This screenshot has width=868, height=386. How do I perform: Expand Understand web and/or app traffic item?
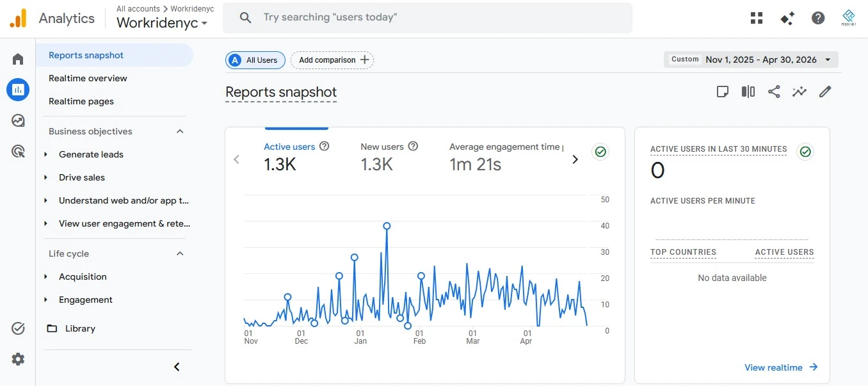point(45,200)
